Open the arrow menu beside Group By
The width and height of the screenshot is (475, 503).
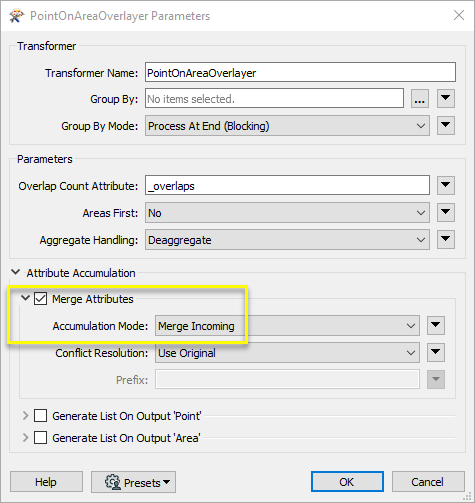[x=446, y=98]
